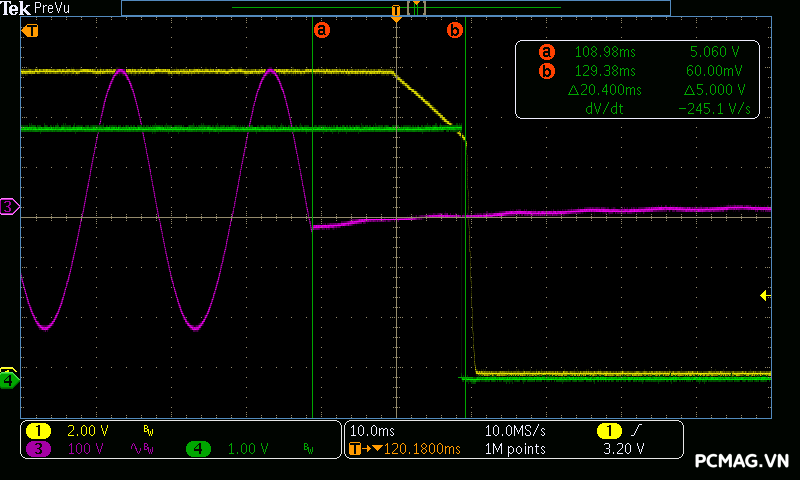The width and height of the screenshot is (800, 480).
Task: Click channel 4 bandwidth limit icon
Action: tap(308, 449)
